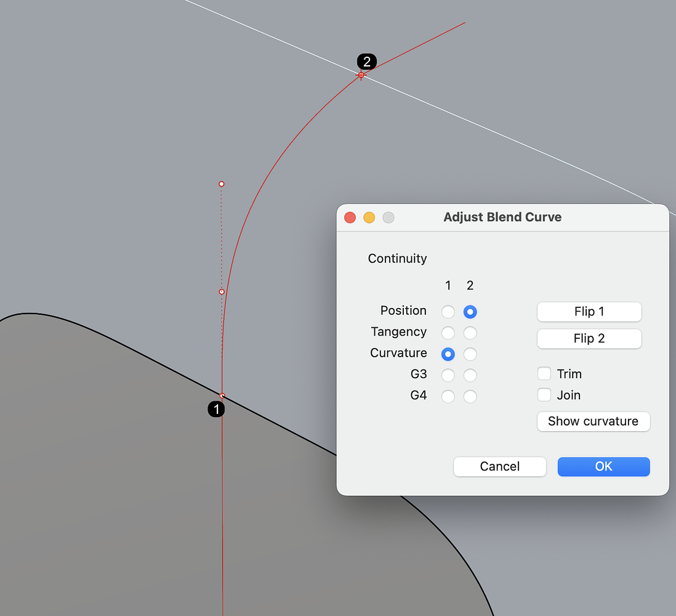Set Tangency continuity for end 1
The width and height of the screenshot is (676, 616).
(448, 333)
